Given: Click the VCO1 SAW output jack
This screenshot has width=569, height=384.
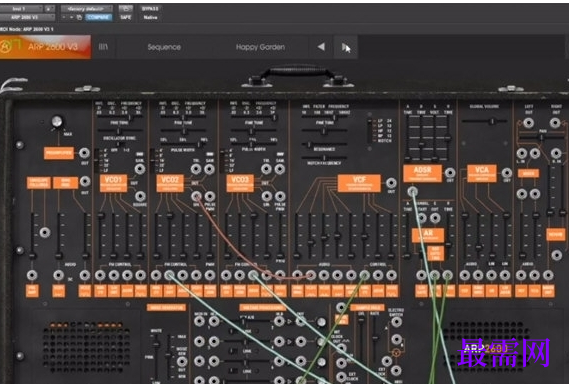Looking at the screenshot, I should (139, 169).
